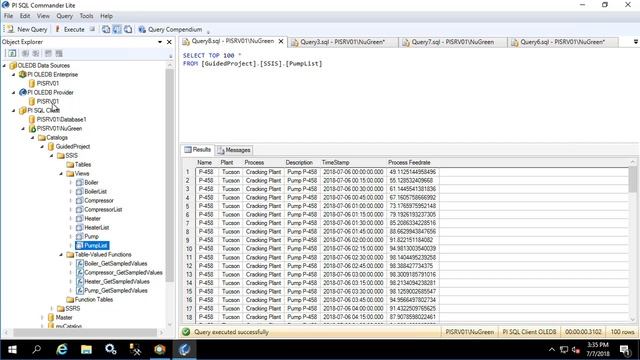Screen dimensions: 640x360
Task: Click the Pump_GetSampledValues function icon
Action: [x=80, y=291]
